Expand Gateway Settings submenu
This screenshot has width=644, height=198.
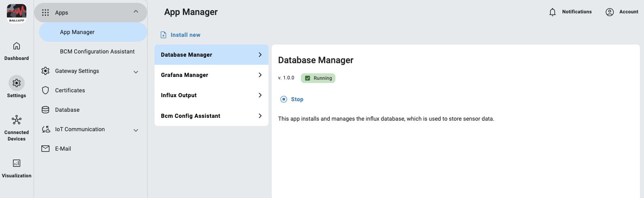pos(136,72)
